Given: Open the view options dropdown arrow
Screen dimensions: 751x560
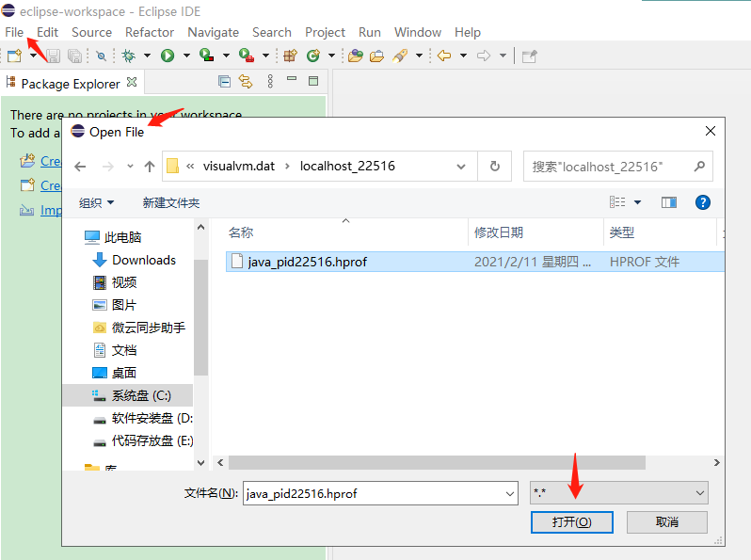Looking at the screenshot, I should click(637, 202).
